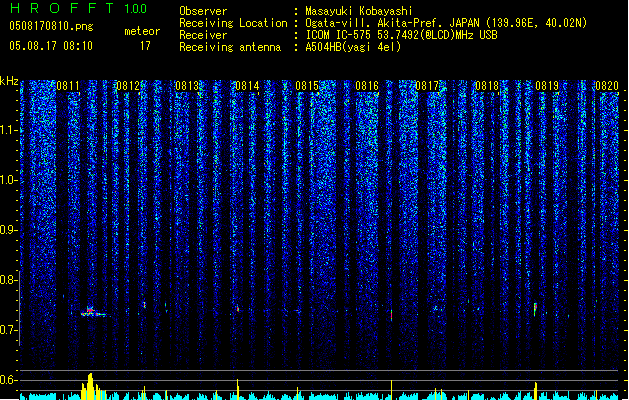Click the 0811 time marker
This screenshot has height=400, width=629.
click(68, 86)
